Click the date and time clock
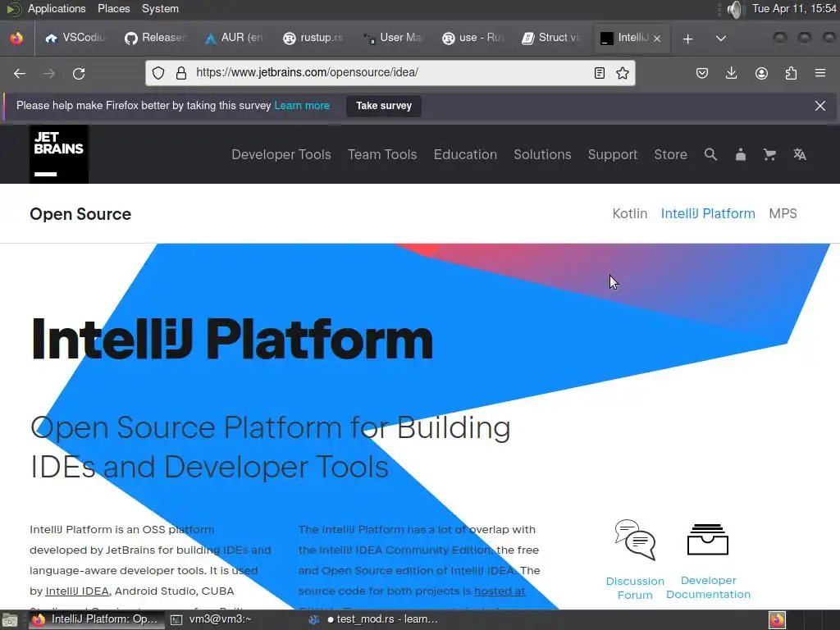Viewport: 840px width, 630px height. pyautogui.click(x=794, y=9)
